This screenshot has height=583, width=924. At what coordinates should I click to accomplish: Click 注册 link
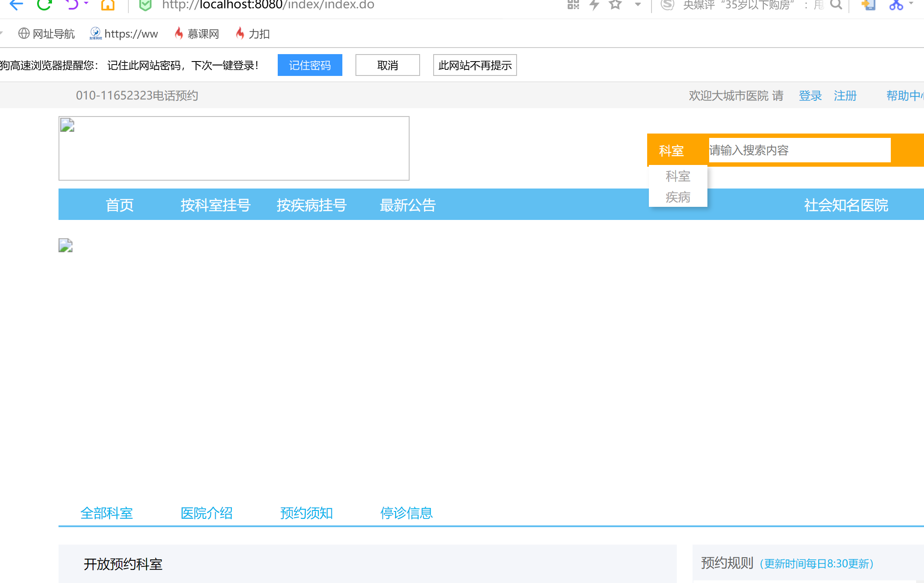coord(845,96)
